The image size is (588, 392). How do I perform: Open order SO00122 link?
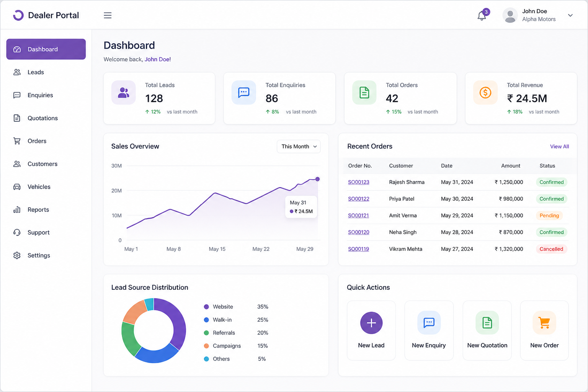point(359,199)
